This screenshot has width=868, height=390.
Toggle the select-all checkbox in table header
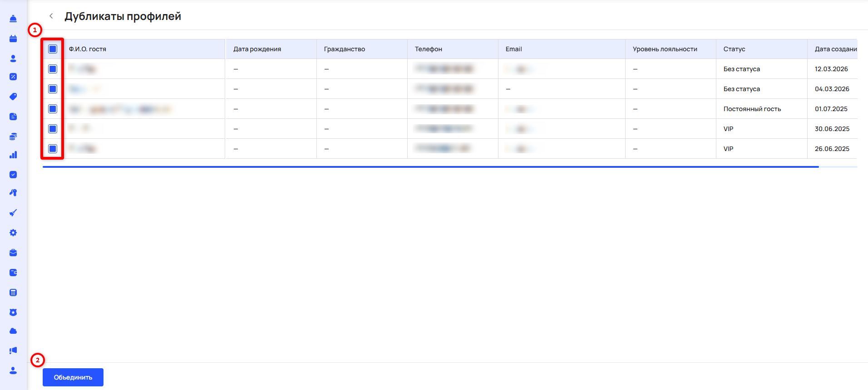click(53, 49)
